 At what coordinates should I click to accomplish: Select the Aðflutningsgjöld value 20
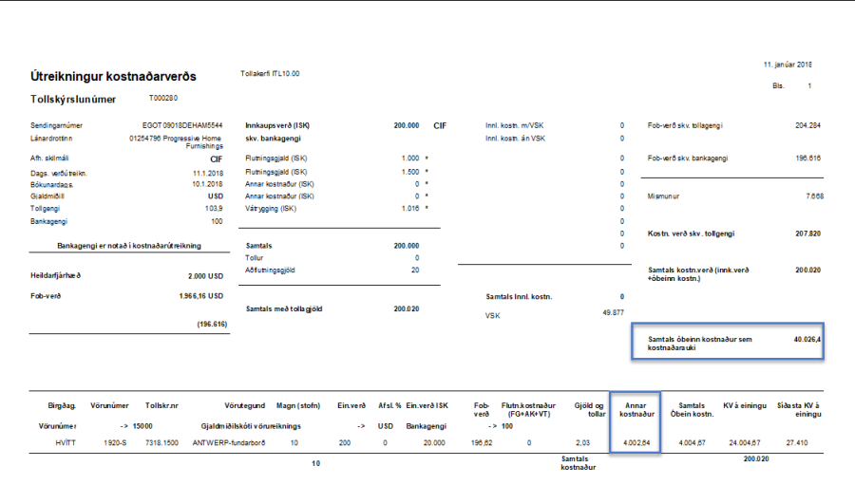415,270
